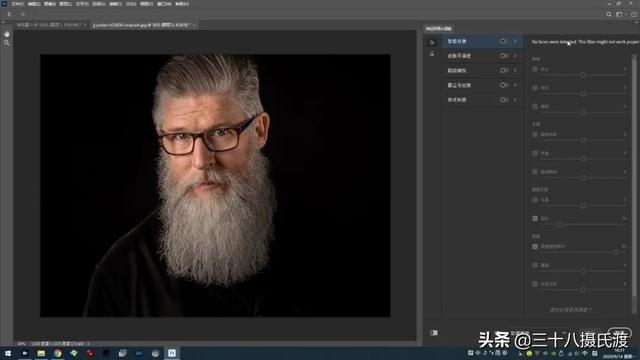Click the back arrow in options bar
The width and height of the screenshot is (640, 360).
coord(9,14)
